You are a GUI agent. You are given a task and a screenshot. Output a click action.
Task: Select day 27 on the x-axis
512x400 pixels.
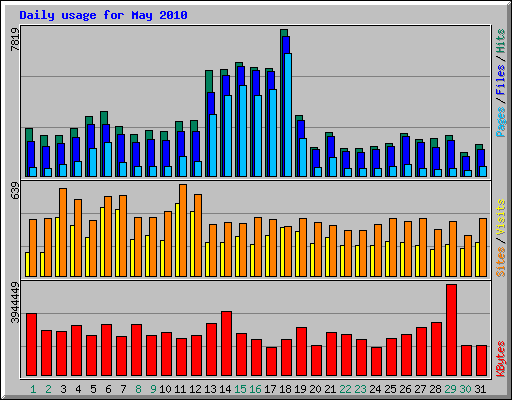point(420,389)
